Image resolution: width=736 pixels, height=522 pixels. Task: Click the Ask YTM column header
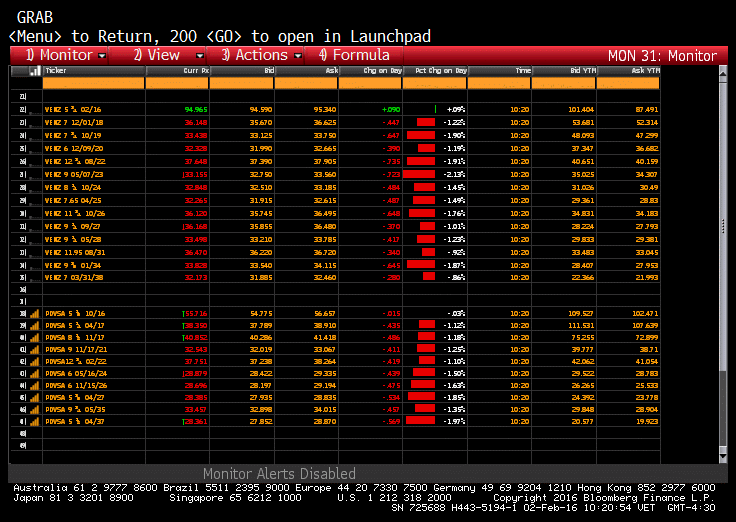pos(628,71)
